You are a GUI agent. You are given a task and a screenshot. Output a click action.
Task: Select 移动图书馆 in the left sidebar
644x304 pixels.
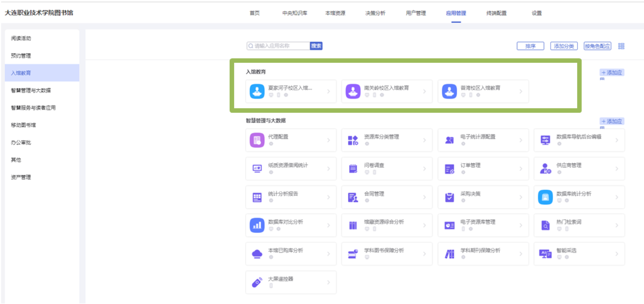click(x=23, y=125)
